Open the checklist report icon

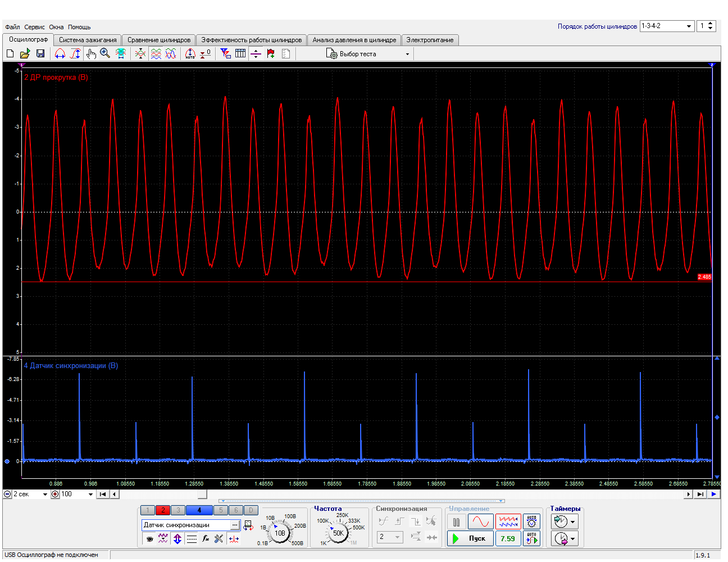coord(286,54)
